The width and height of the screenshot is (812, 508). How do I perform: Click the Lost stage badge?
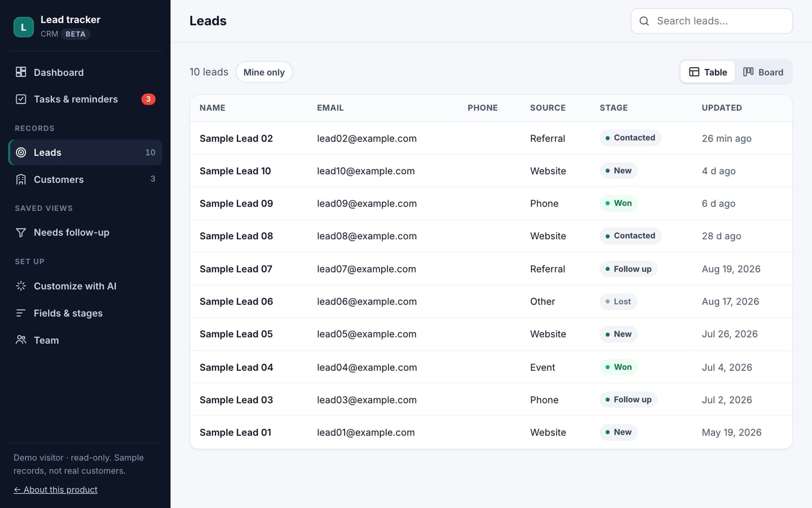pos(618,301)
